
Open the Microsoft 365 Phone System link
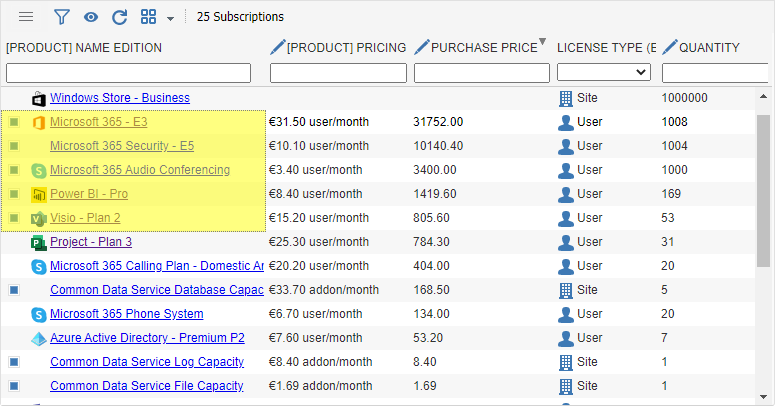click(127, 314)
